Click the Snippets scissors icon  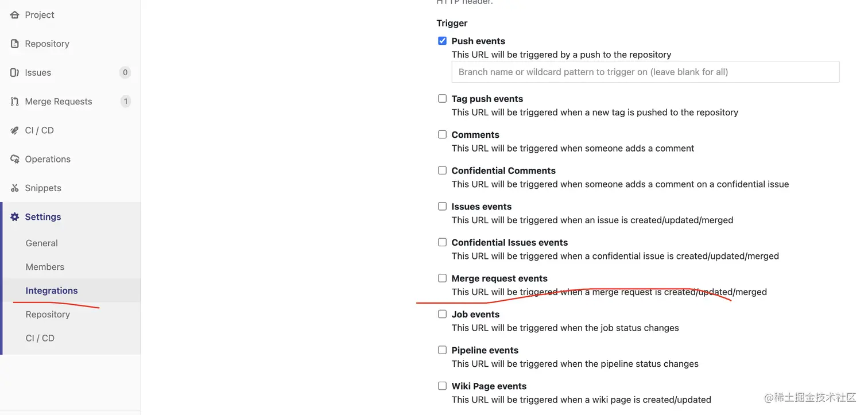(15, 188)
